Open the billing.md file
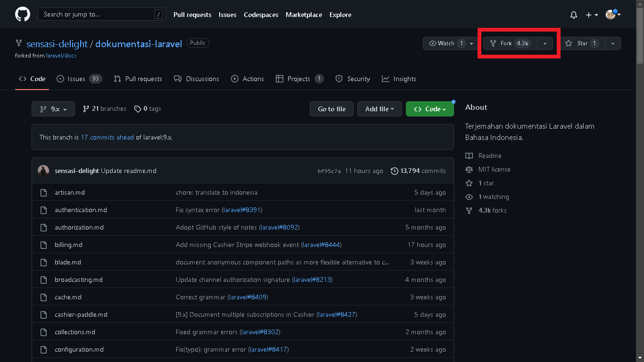The height and width of the screenshot is (362, 644). (68, 245)
